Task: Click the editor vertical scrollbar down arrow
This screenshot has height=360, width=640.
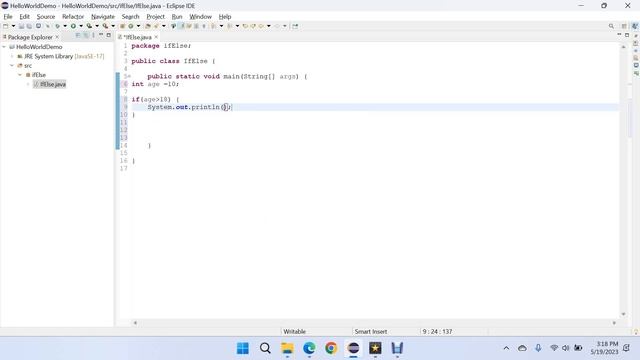Action: point(623,314)
